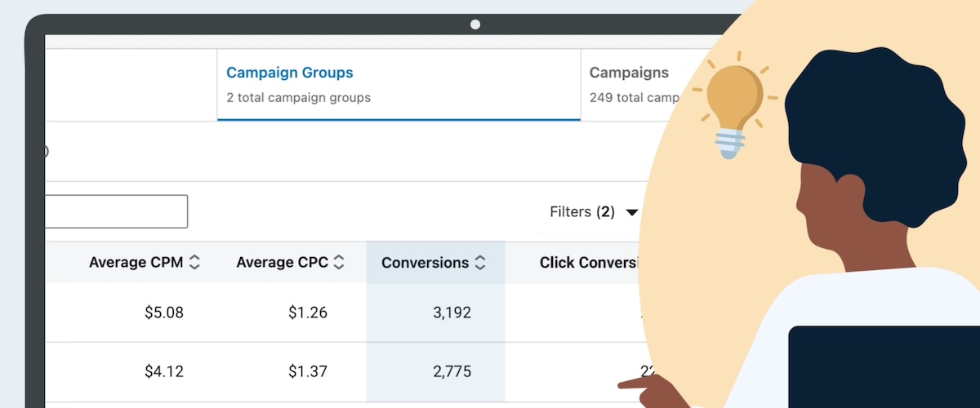Open the Campaigns tab
980x408 pixels.
pyautogui.click(x=629, y=73)
